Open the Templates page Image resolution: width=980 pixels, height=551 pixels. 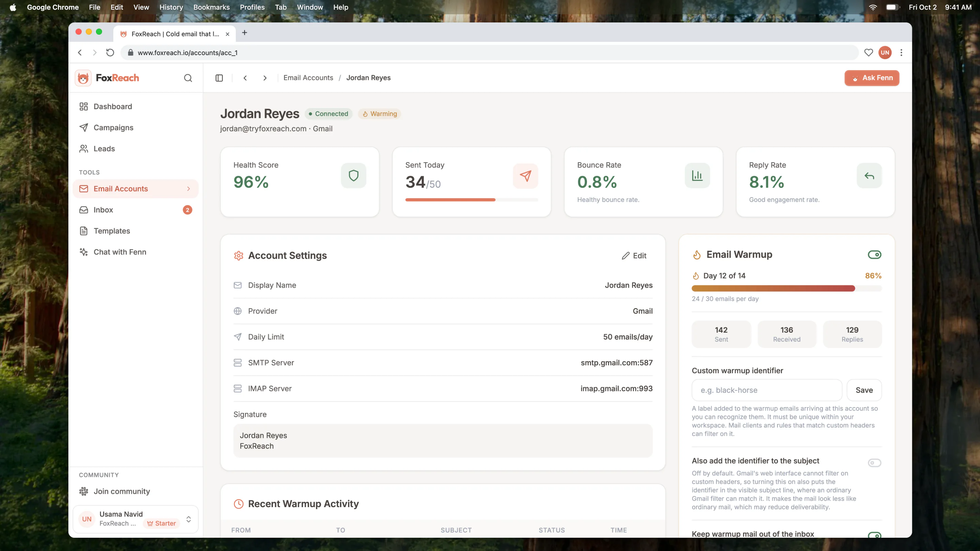tap(135, 231)
